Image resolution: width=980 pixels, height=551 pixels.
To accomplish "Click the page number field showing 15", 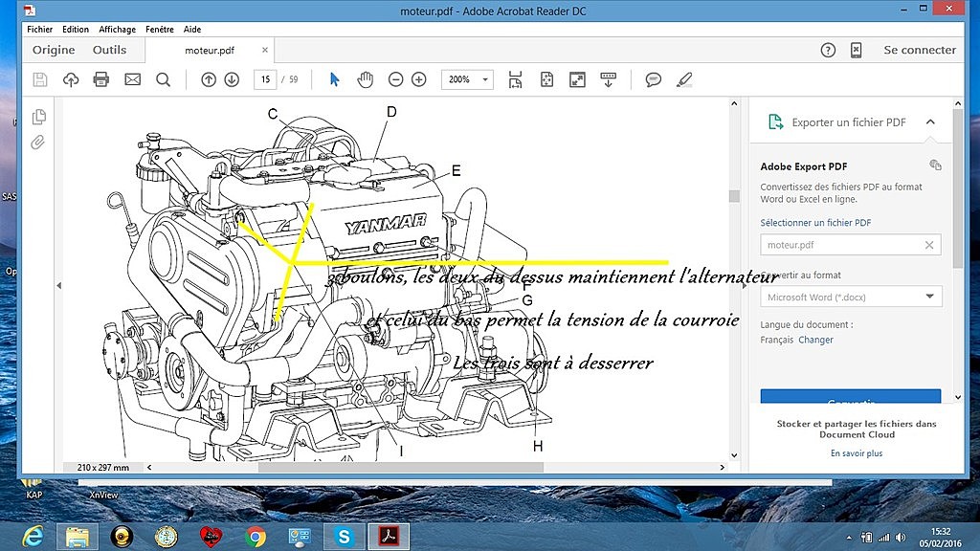I will pos(265,79).
